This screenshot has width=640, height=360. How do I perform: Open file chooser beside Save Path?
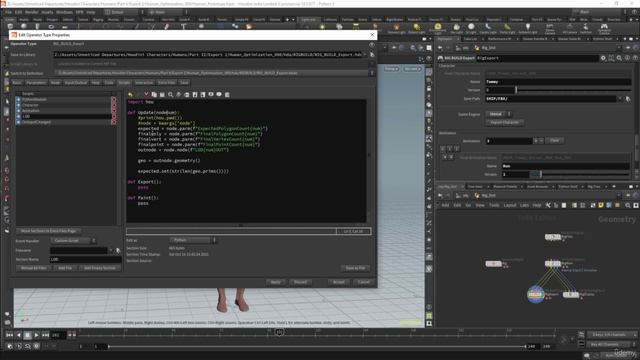point(628,99)
